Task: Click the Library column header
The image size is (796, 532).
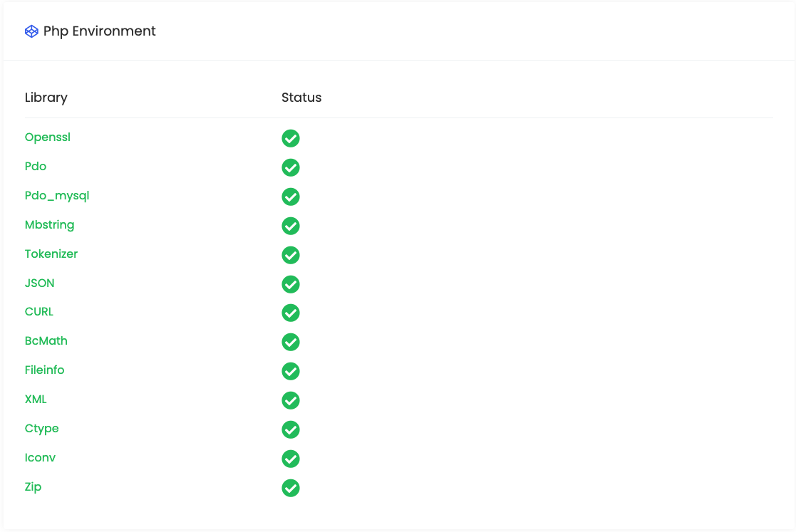Action: click(x=46, y=98)
